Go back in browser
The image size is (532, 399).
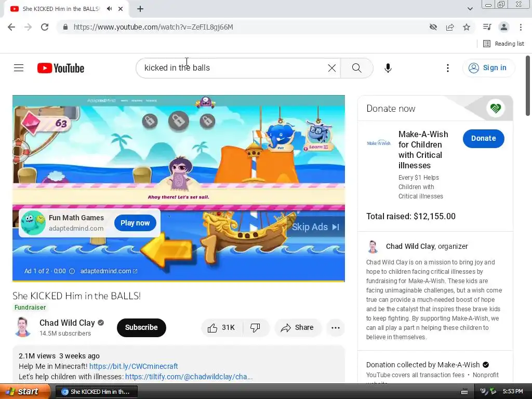pos(11,27)
